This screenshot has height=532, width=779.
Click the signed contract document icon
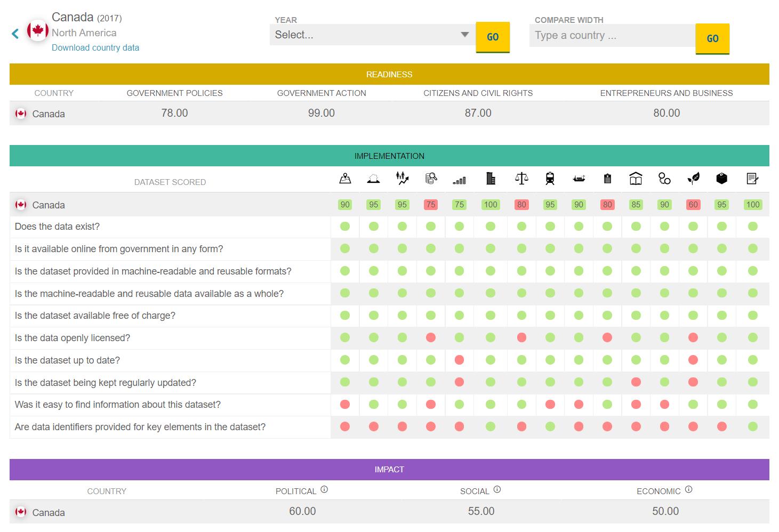click(752, 179)
